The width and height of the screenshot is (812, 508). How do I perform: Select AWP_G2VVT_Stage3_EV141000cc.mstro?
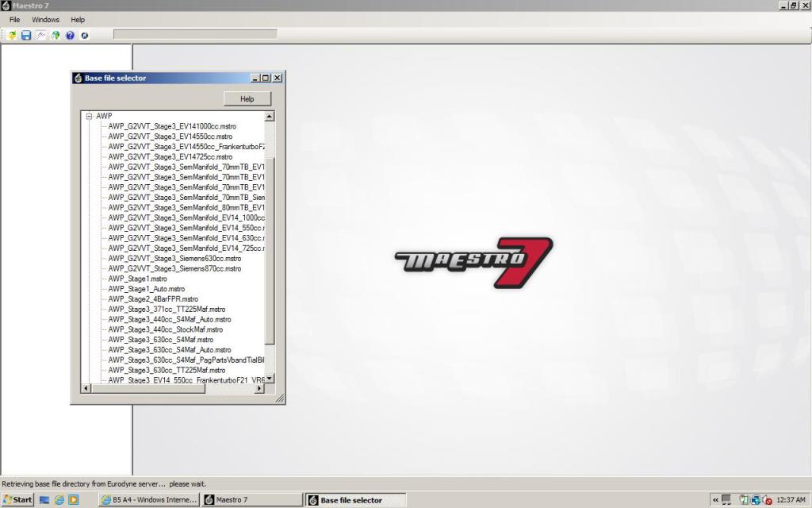(172, 126)
